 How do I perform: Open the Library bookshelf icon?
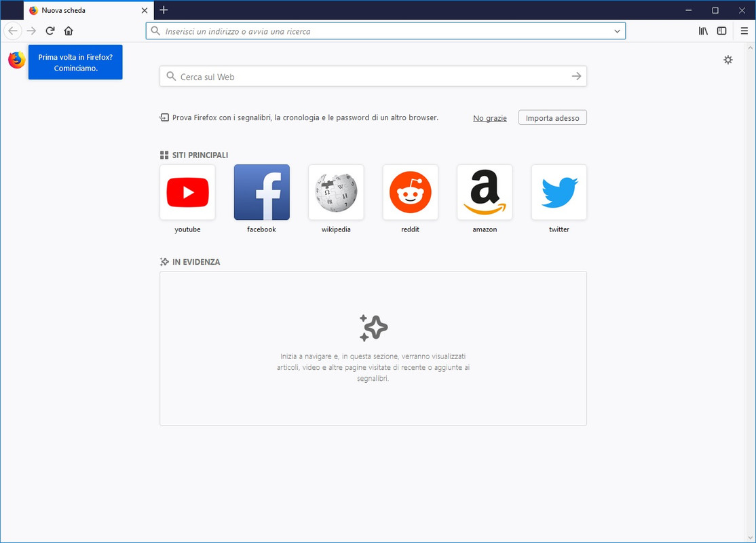click(703, 31)
